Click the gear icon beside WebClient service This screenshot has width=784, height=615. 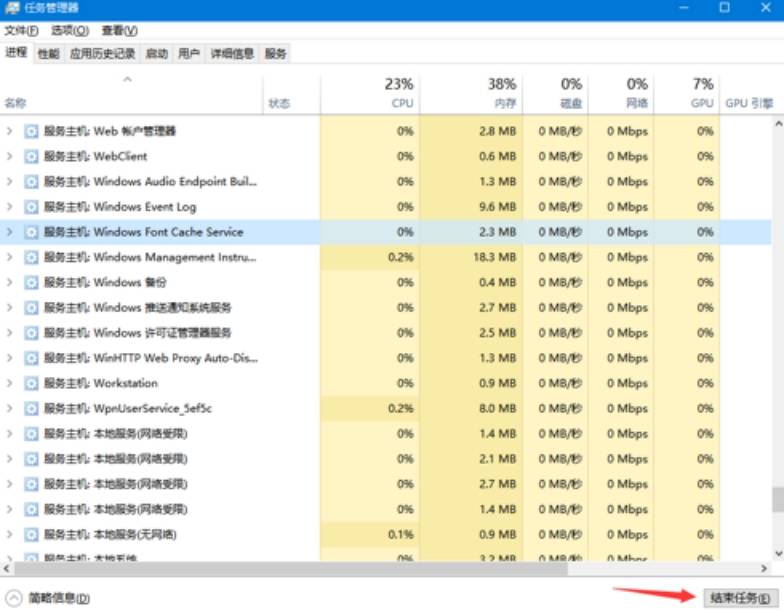point(31,156)
